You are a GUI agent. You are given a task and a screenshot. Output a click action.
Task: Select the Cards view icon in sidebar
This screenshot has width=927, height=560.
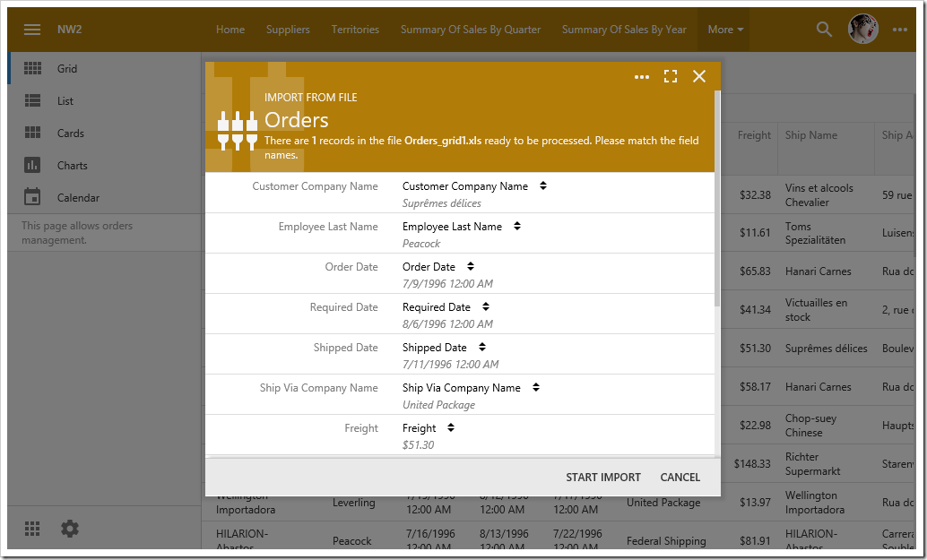(32, 133)
